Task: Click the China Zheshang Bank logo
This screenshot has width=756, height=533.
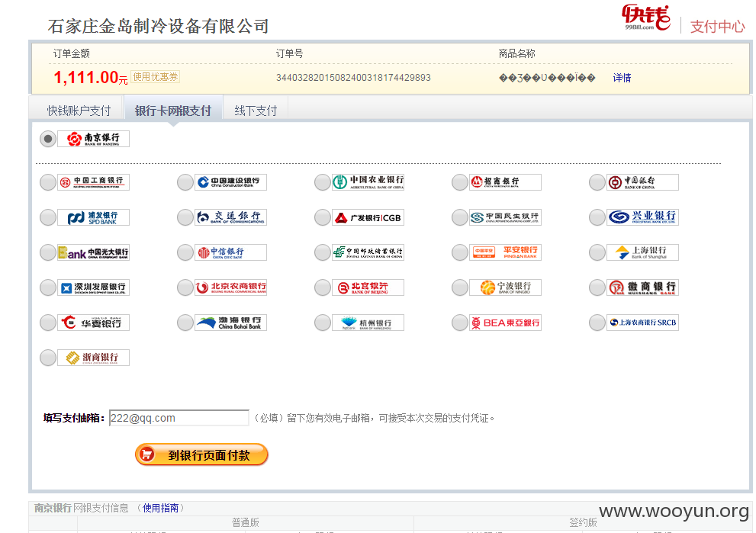Action: tap(94, 358)
